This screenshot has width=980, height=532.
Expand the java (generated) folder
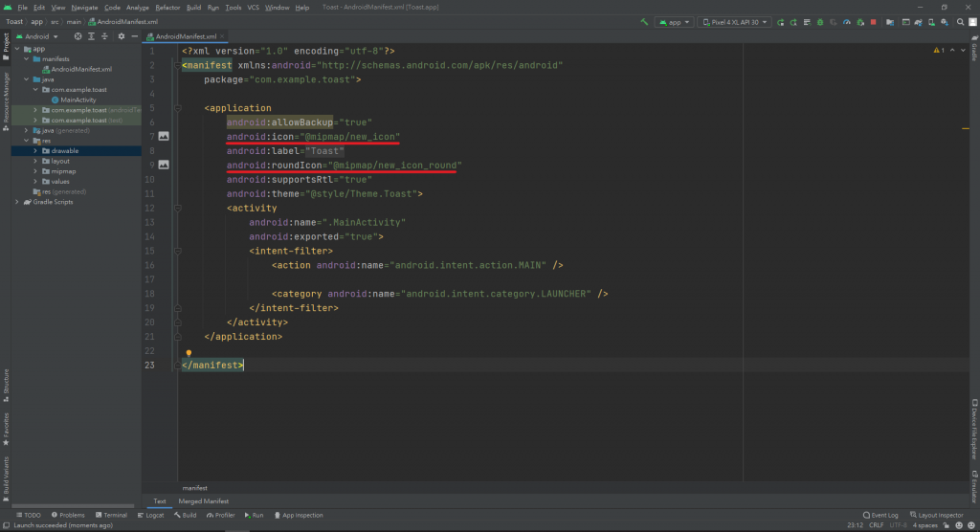pyautogui.click(x=26, y=131)
